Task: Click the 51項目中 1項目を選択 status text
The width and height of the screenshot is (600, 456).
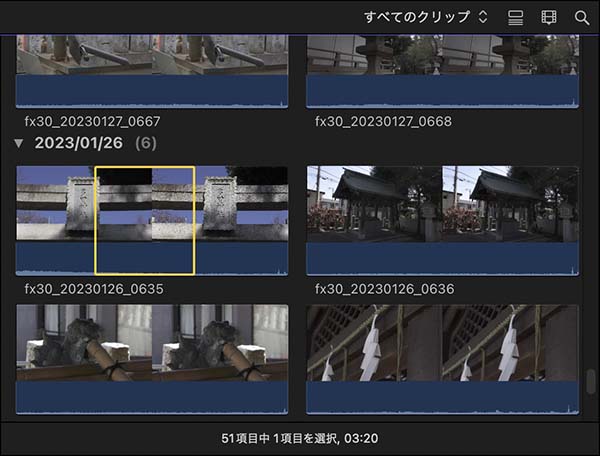Action: 300,438
